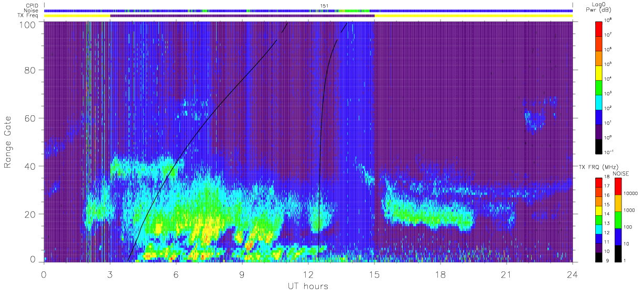The height and width of the screenshot is (297, 644).
Task: Click the purple segment of the TX Freq strip
Action: coord(242,16)
